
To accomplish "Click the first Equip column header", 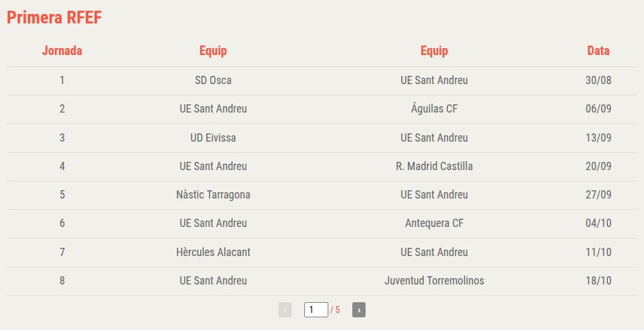I will (x=213, y=51).
